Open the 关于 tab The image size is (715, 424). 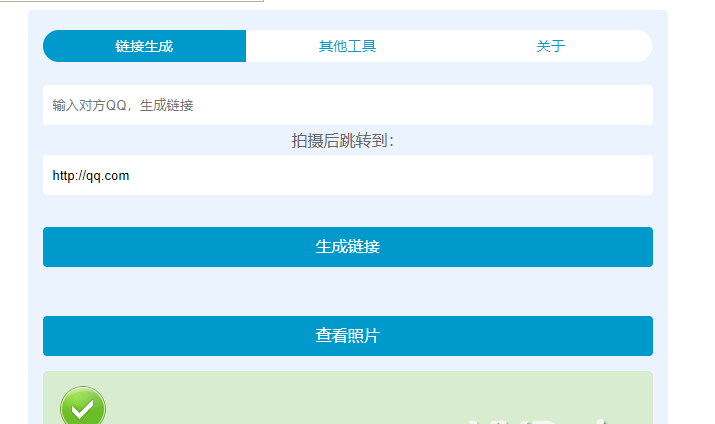550,46
